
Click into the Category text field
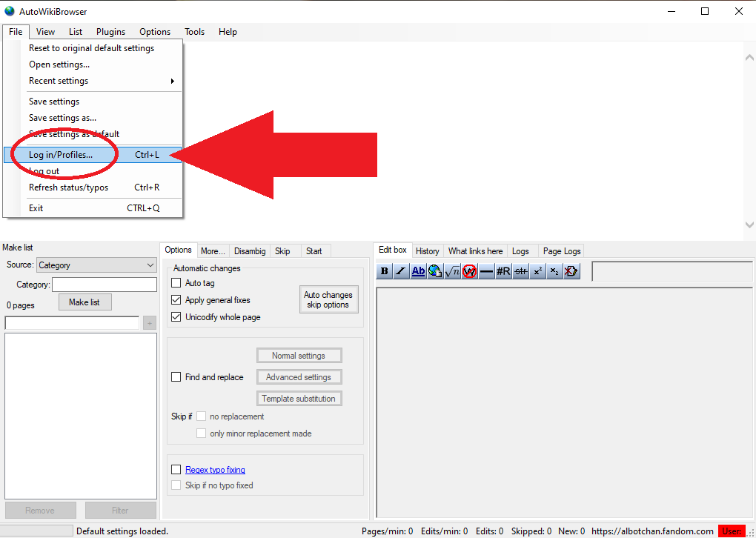click(105, 285)
